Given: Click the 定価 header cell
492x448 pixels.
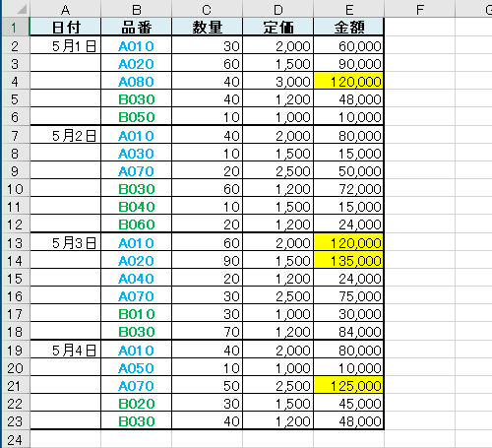Looking at the screenshot, I should (x=277, y=27).
